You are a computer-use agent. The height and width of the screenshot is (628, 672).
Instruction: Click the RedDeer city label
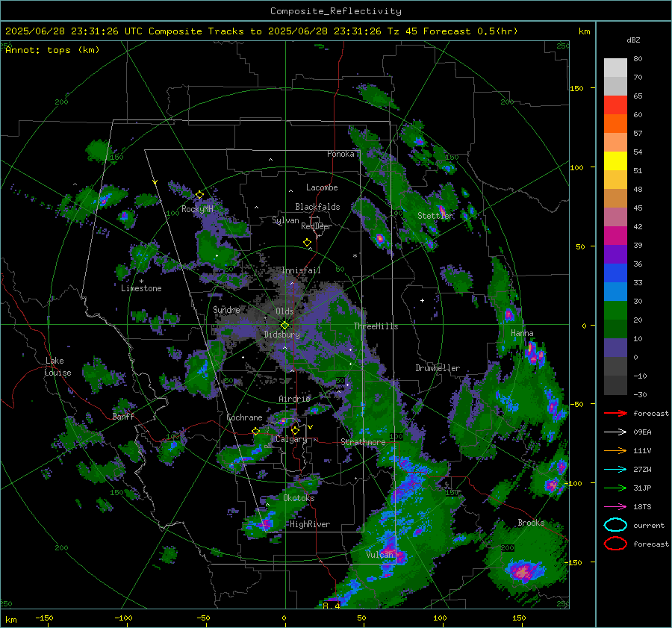pos(317,226)
